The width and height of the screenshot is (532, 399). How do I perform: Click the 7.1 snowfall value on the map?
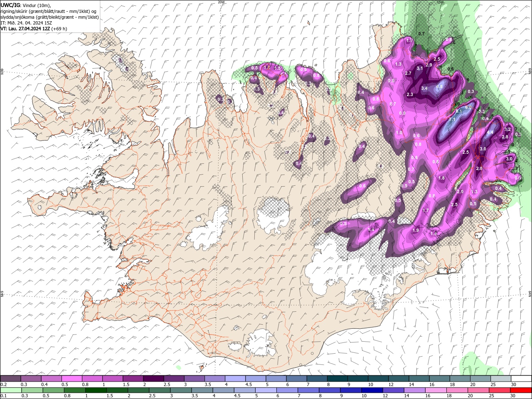tap(453, 119)
